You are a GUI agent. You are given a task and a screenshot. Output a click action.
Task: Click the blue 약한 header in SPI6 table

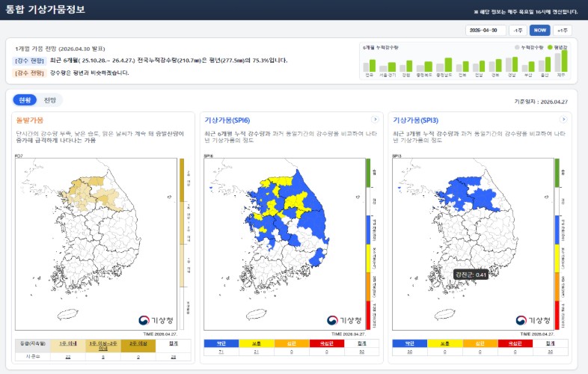click(x=221, y=343)
